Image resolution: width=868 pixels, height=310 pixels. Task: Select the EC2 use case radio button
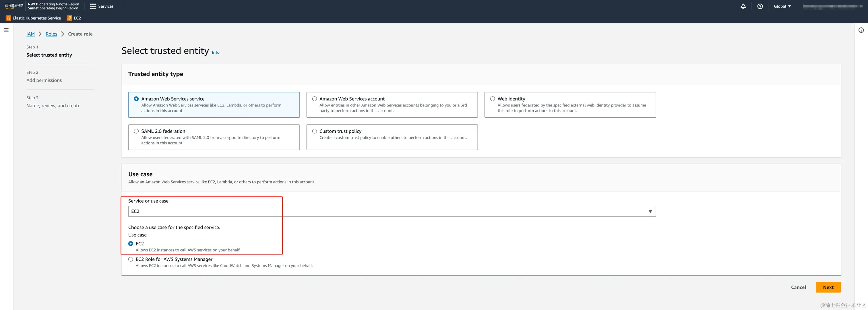[131, 244]
